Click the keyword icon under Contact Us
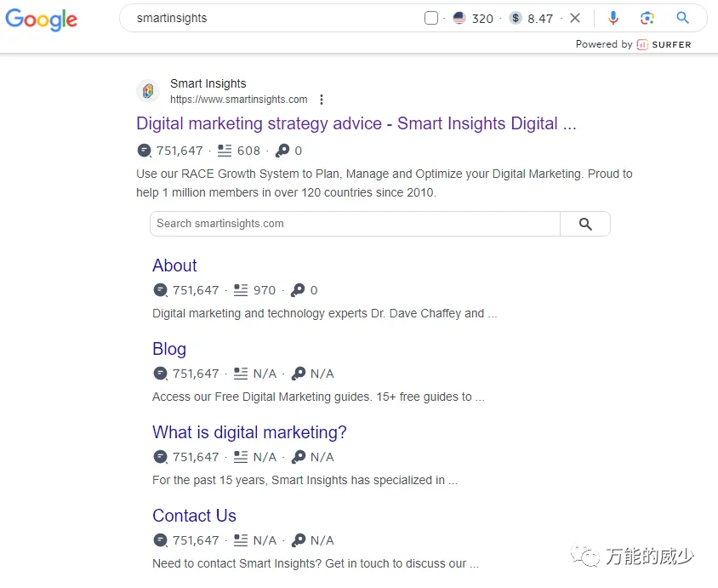This screenshot has width=718, height=588. 299,540
